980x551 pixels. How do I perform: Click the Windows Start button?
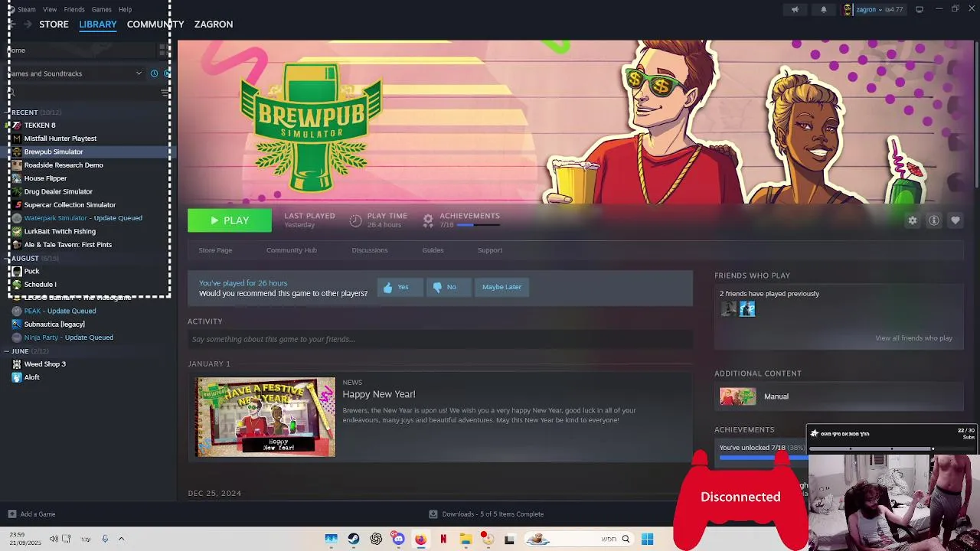[x=647, y=539]
